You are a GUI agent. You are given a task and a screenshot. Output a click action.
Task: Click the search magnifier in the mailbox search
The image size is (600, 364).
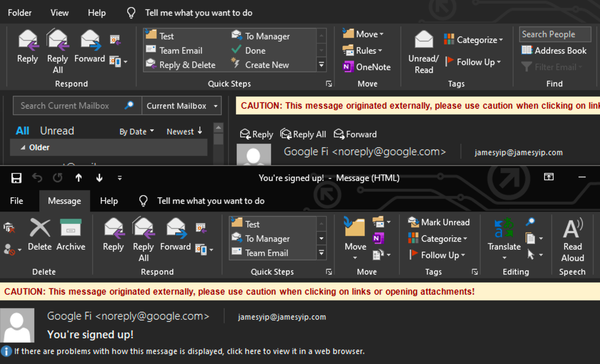pyautogui.click(x=129, y=105)
